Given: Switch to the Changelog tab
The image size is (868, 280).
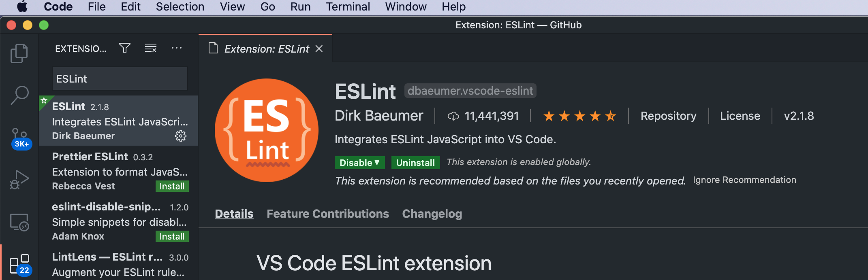Looking at the screenshot, I should [432, 214].
